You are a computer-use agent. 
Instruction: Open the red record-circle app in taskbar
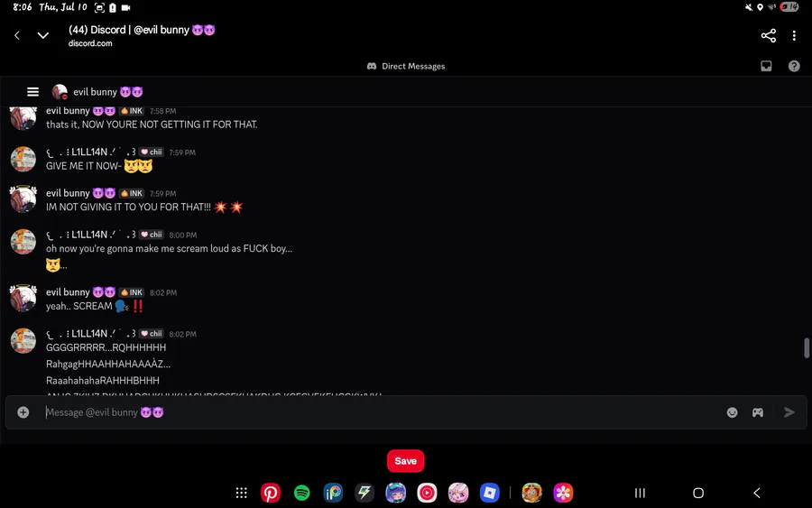pos(427,493)
